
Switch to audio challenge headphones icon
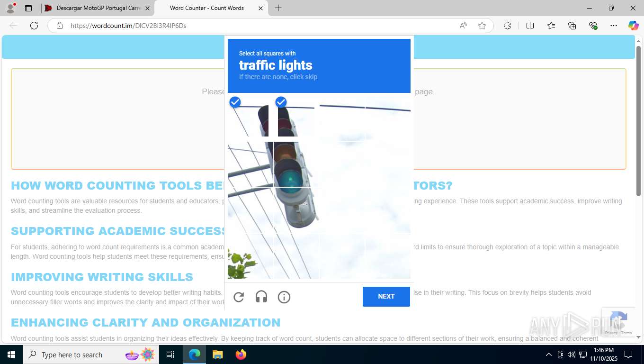pyautogui.click(x=261, y=297)
